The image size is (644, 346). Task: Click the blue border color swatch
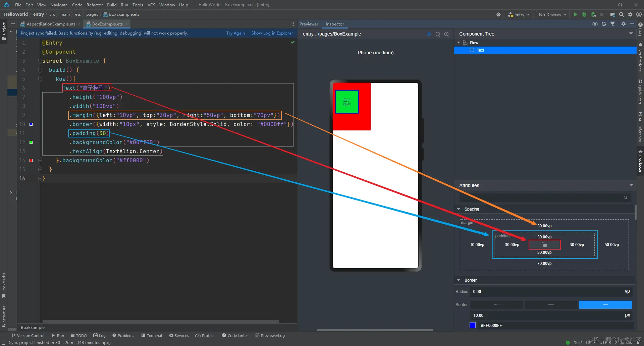tap(473, 325)
